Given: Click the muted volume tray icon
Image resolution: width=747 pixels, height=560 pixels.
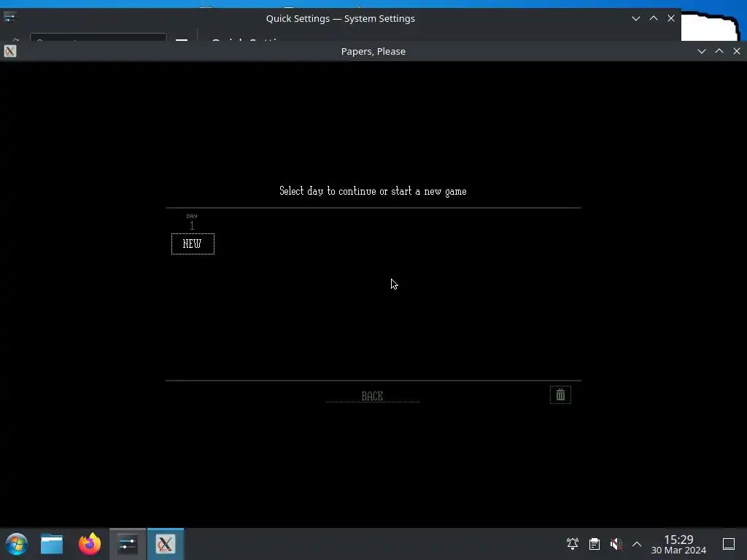Looking at the screenshot, I should pos(616,544).
